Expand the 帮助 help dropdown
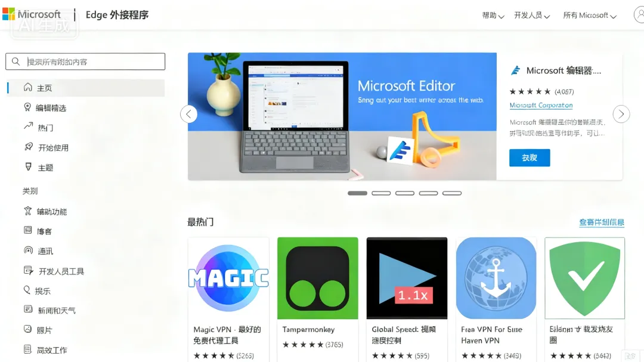This screenshot has width=644, height=362. [x=493, y=16]
